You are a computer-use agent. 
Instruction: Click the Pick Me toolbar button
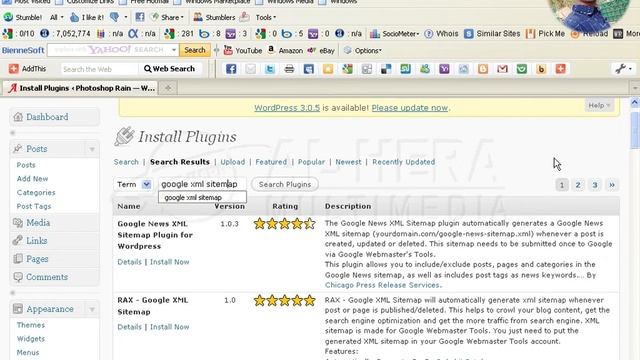546,34
